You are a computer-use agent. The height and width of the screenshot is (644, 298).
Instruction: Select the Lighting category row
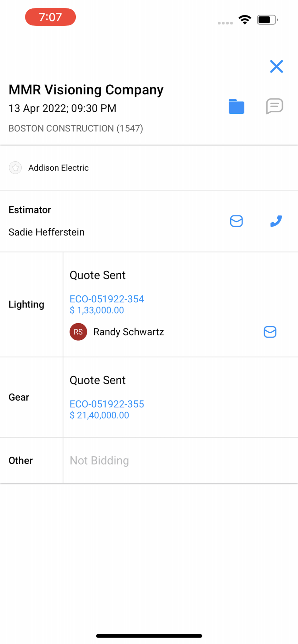pyautogui.click(x=26, y=304)
